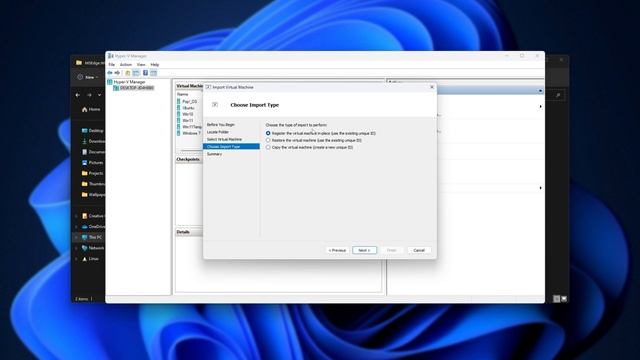The width and height of the screenshot is (640, 360).
Task: Open the Action menu in Hyper-V Manager
Action: coord(126,64)
